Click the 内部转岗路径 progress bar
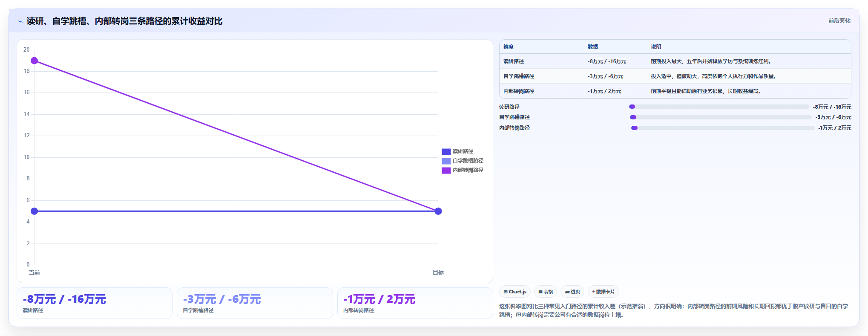The width and height of the screenshot is (868, 336). click(722, 128)
